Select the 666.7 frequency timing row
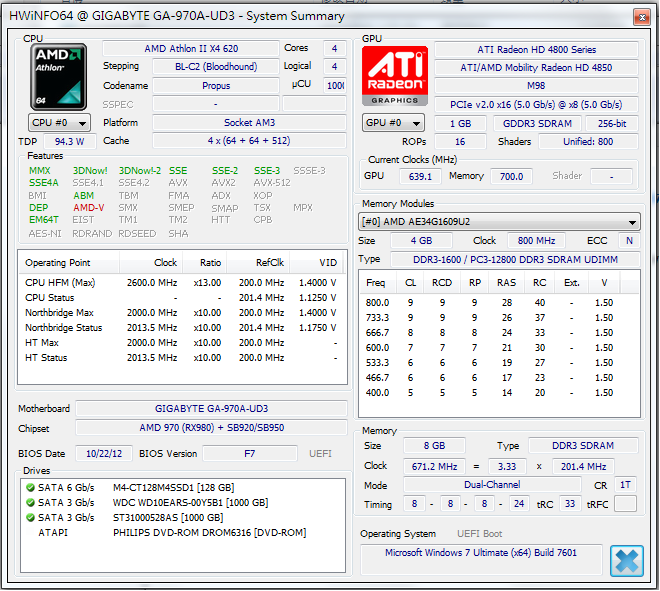Viewport: 660px width, 591px height. 499,333
